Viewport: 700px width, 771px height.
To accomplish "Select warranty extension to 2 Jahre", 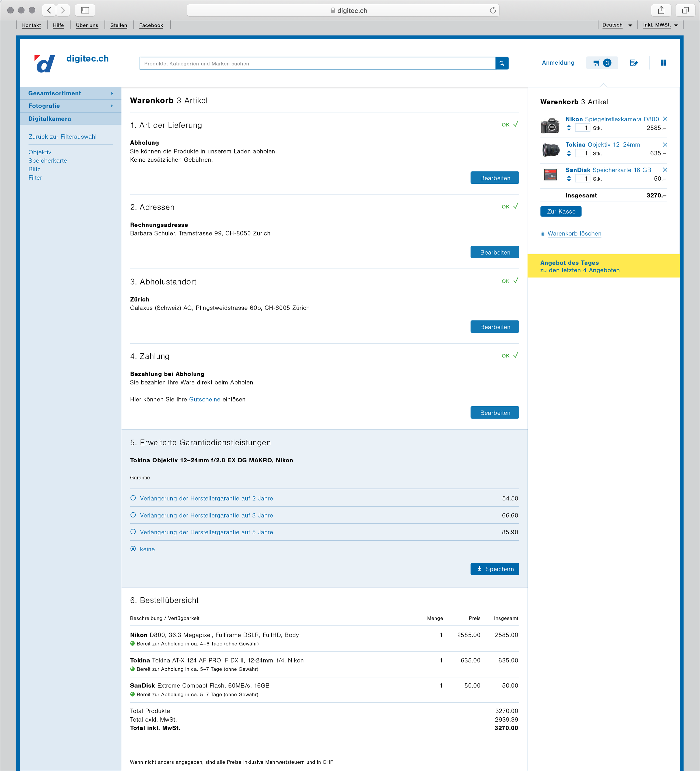I will [x=133, y=498].
